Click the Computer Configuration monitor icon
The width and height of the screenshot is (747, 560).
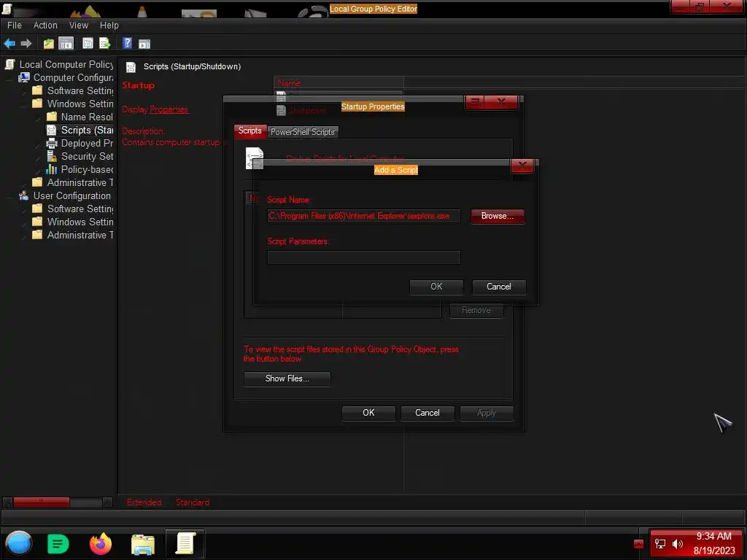(24, 77)
